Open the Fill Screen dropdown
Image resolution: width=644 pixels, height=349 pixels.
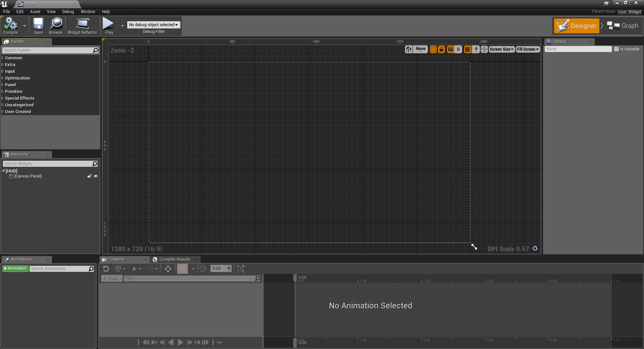point(528,49)
